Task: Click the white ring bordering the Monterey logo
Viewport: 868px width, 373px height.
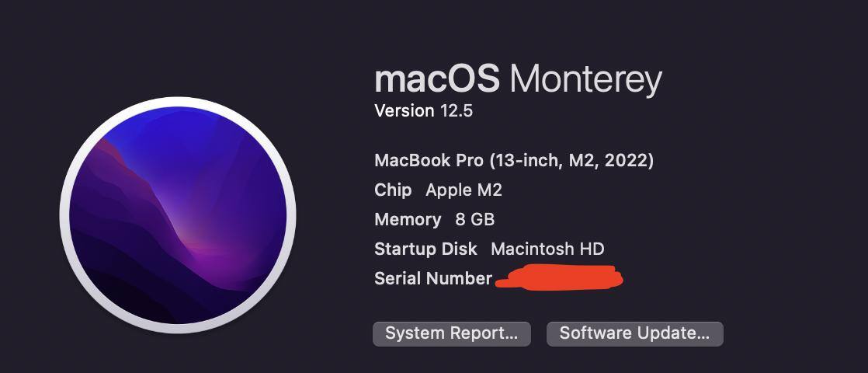Action: pyautogui.click(x=65, y=215)
